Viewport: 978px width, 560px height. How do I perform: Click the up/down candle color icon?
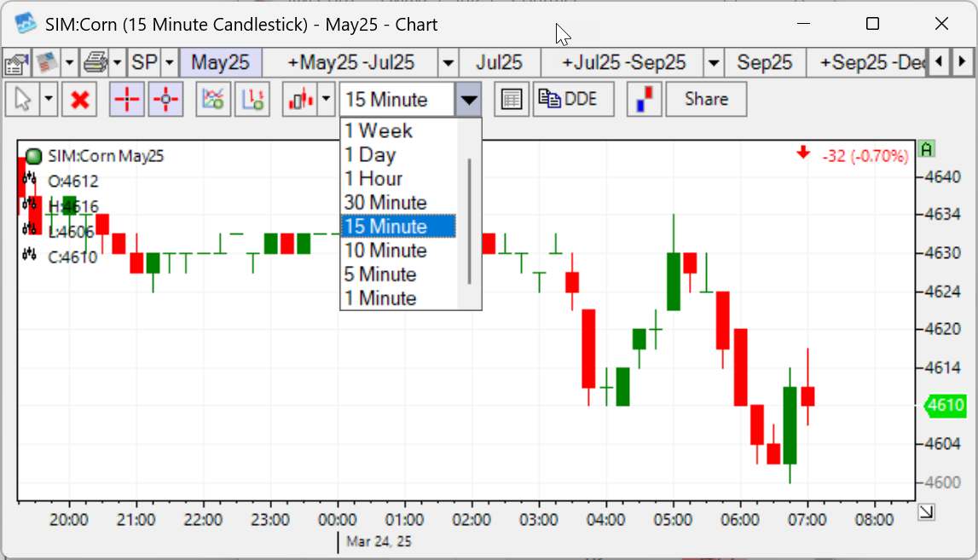tap(644, 99)
